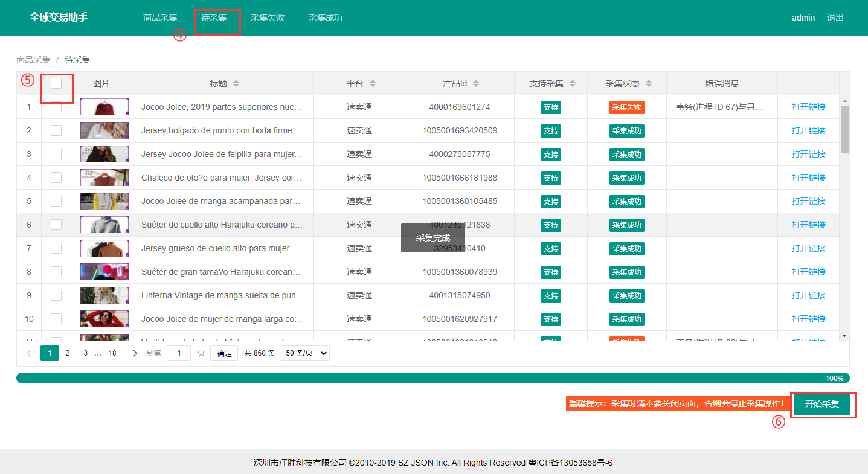
Task: Check the box for row 1
Action: [x=56, y=107]
